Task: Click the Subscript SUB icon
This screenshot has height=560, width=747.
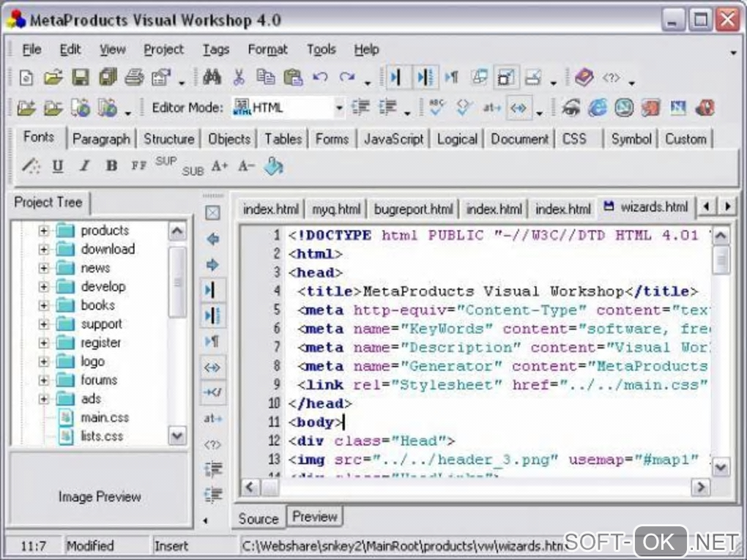Action: (193, 171)
